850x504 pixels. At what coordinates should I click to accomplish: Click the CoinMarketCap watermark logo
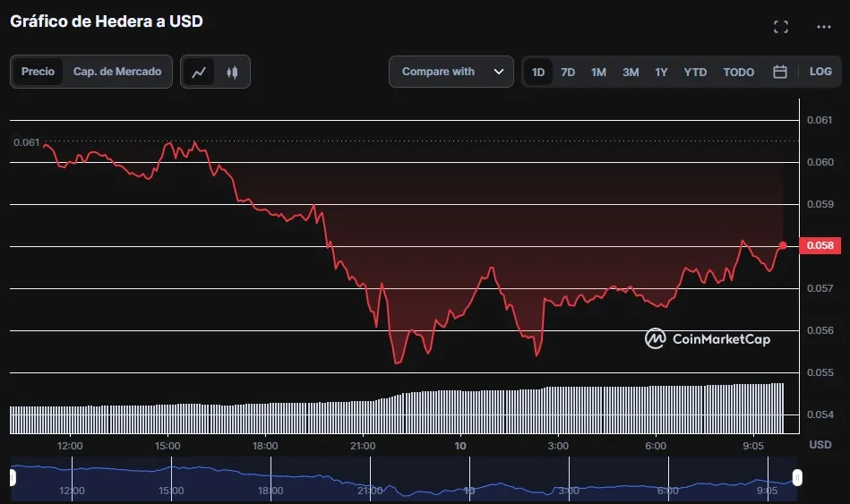point(708,338)
